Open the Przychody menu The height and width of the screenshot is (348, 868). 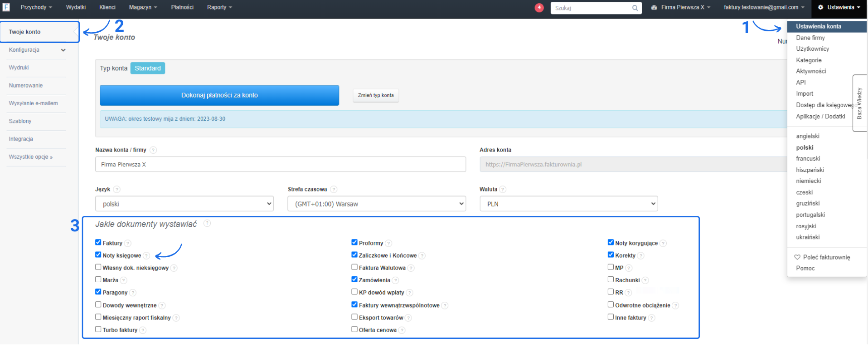pyautogui.click(x=36, y=7)
